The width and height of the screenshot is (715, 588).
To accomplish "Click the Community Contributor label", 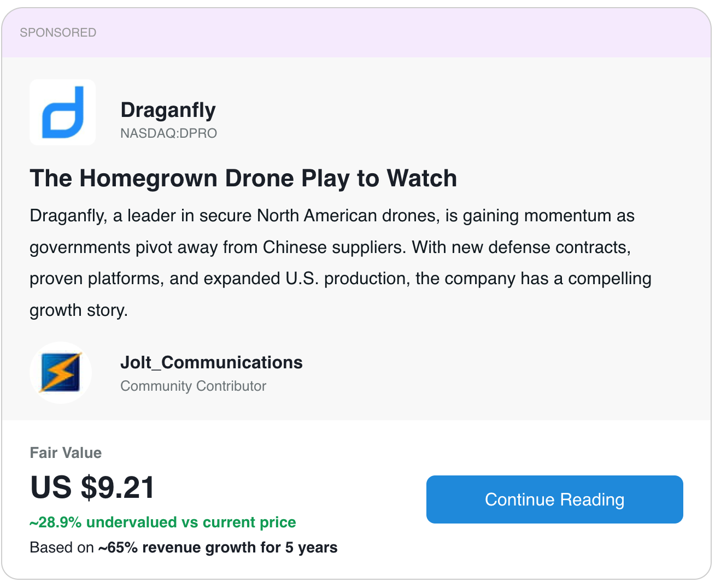I will 193,386.
